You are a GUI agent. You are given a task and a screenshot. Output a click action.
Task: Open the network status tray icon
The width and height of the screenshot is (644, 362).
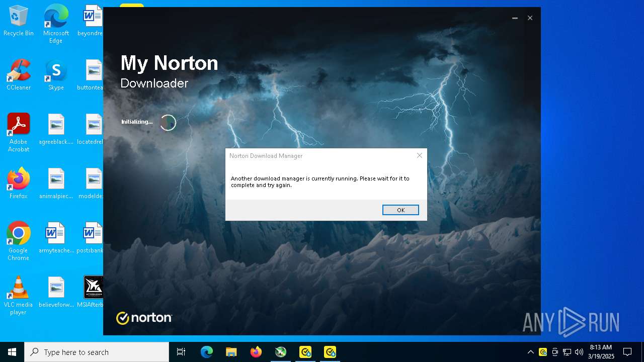pyautogui.click(x=567, y=352)
